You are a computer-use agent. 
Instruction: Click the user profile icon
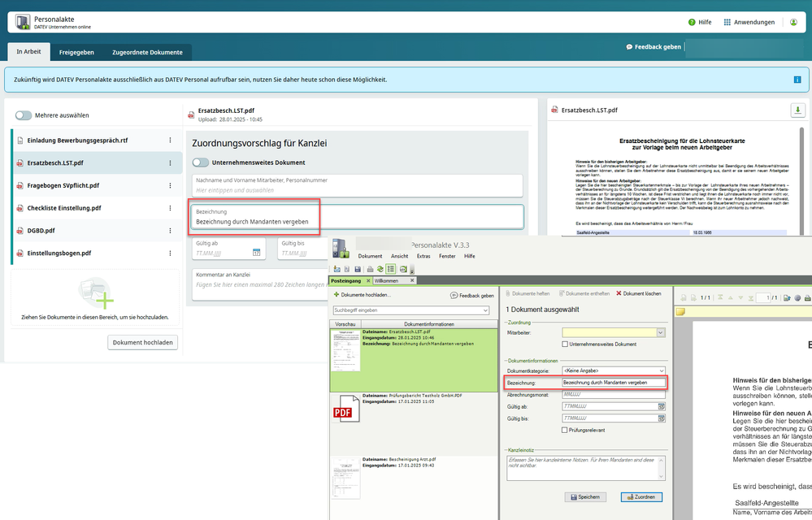point(793,22)
